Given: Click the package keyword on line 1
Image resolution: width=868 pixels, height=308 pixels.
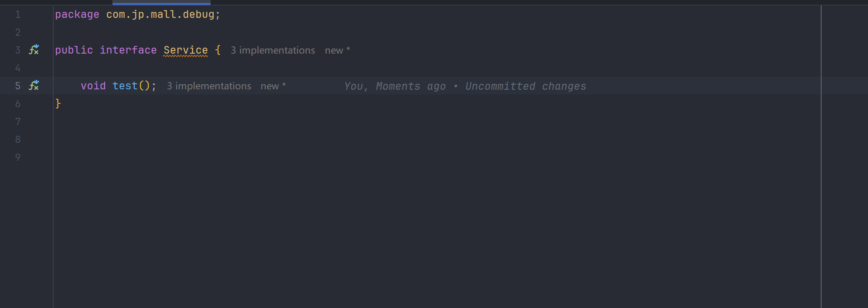Looking at the screenshot, I should coord(77,14).
